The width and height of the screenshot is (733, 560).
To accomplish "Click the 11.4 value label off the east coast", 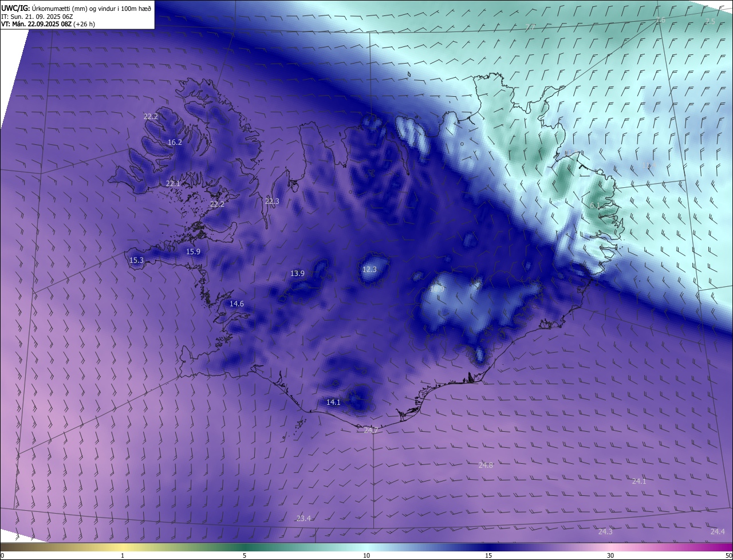I will click(648, 165).
